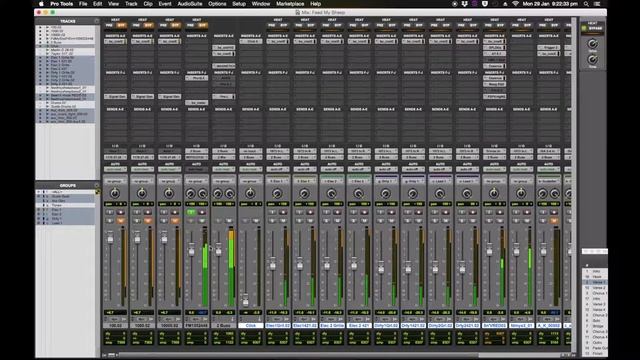Open the Track menu
The height and width of the screenshot is (360, 640).
[131, 4]
